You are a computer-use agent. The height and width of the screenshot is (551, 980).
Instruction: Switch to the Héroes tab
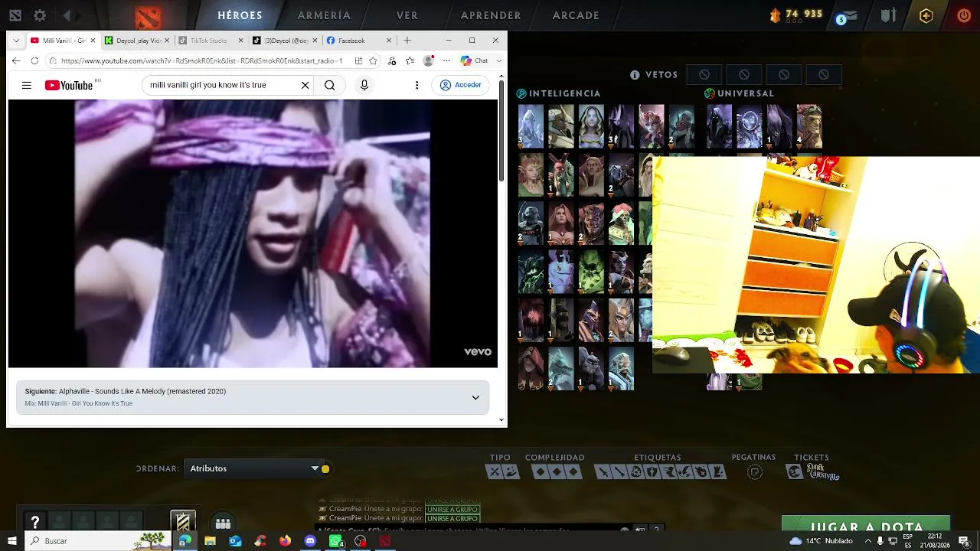(240, 15)
